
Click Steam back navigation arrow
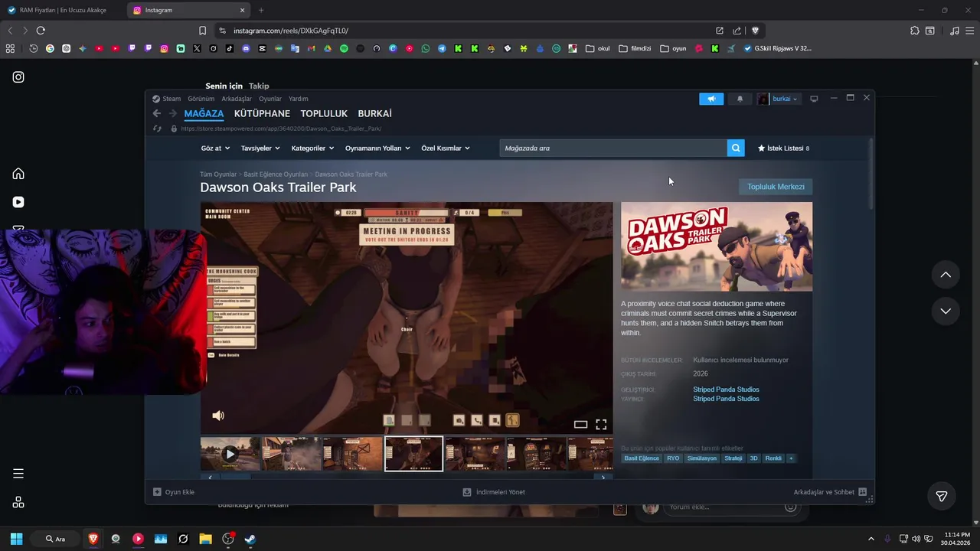tap(157, 113)
